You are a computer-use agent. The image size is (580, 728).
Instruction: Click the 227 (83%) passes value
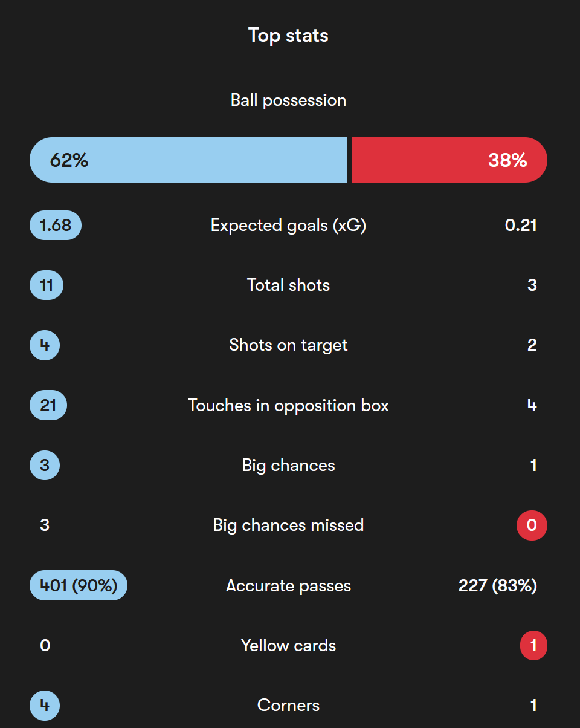pos(498,585)
